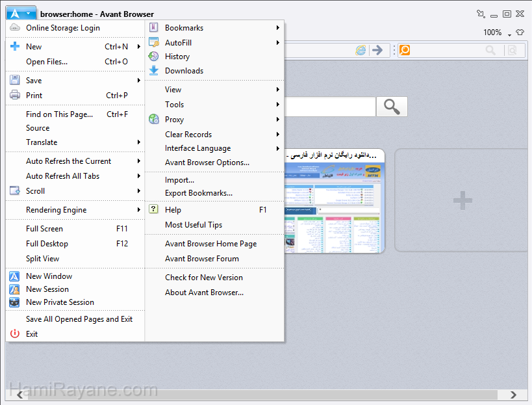Screen dimensions: 532x405
Task: Click the horizontal scrollbar left arrow
Action: pos(20,395)
